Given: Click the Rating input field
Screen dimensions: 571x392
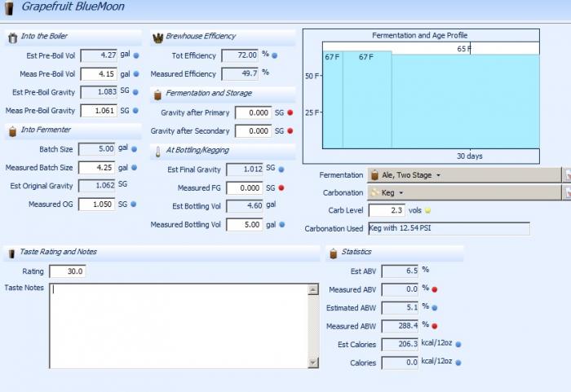Looking at the screenshot, I should [x=68, y=271].
